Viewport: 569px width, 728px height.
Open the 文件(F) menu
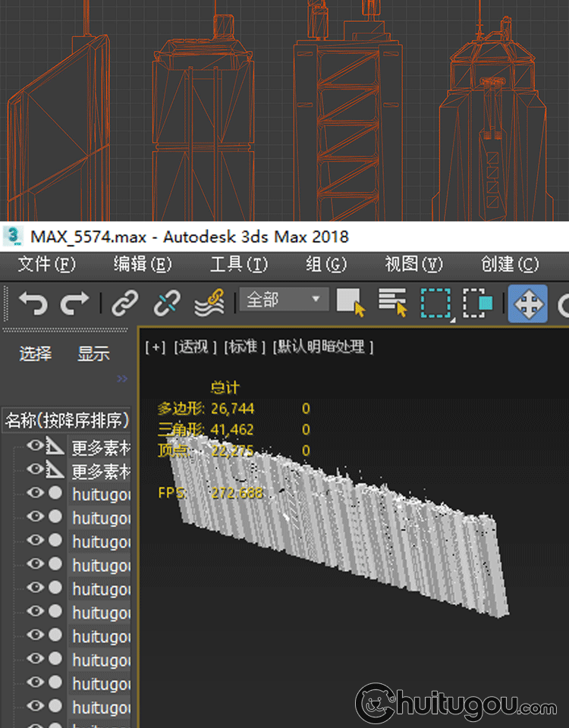[x=47, y=264]
